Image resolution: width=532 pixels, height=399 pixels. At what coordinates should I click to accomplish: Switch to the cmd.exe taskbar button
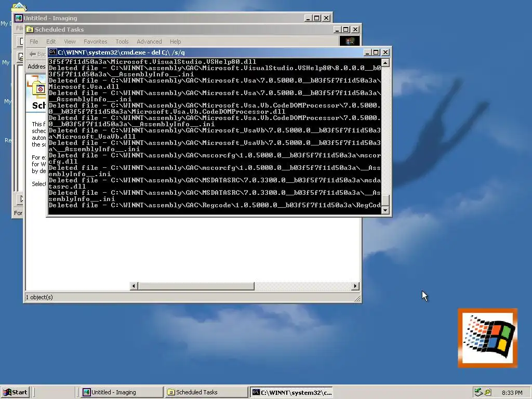291,392
